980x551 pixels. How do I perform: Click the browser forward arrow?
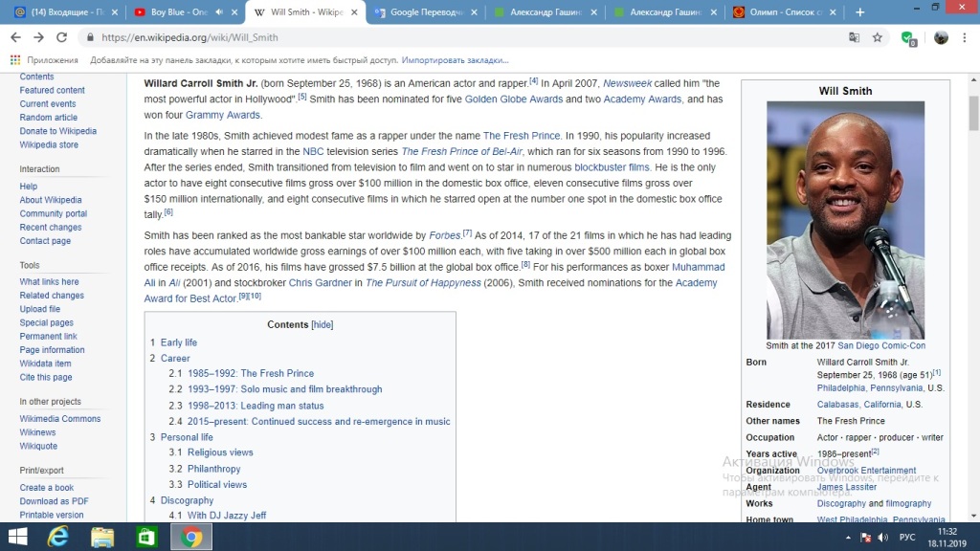point(38,37)
